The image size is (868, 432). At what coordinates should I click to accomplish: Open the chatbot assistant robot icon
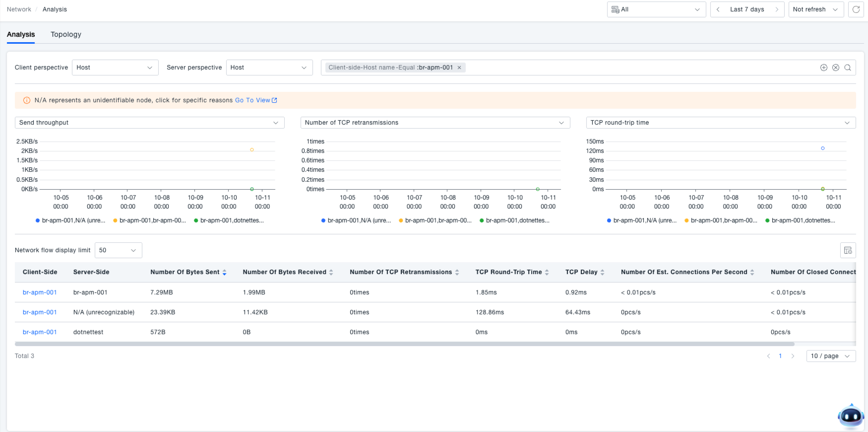pos(851,416)
